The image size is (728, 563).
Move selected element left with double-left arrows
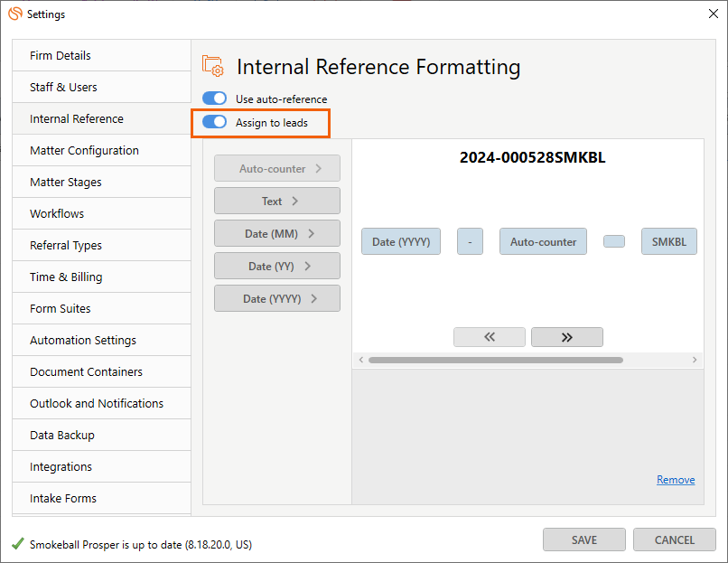pos(490,337)
